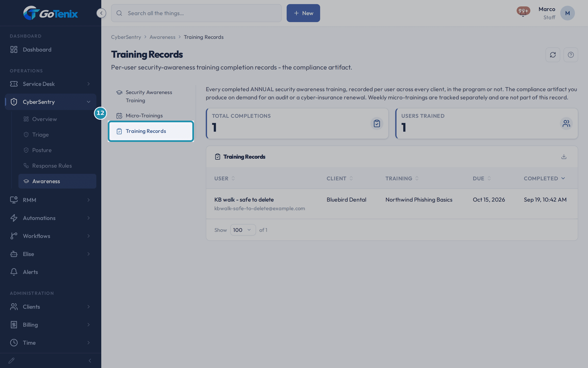Sort table by USER column
588x368 pixels.
point(225,178)
